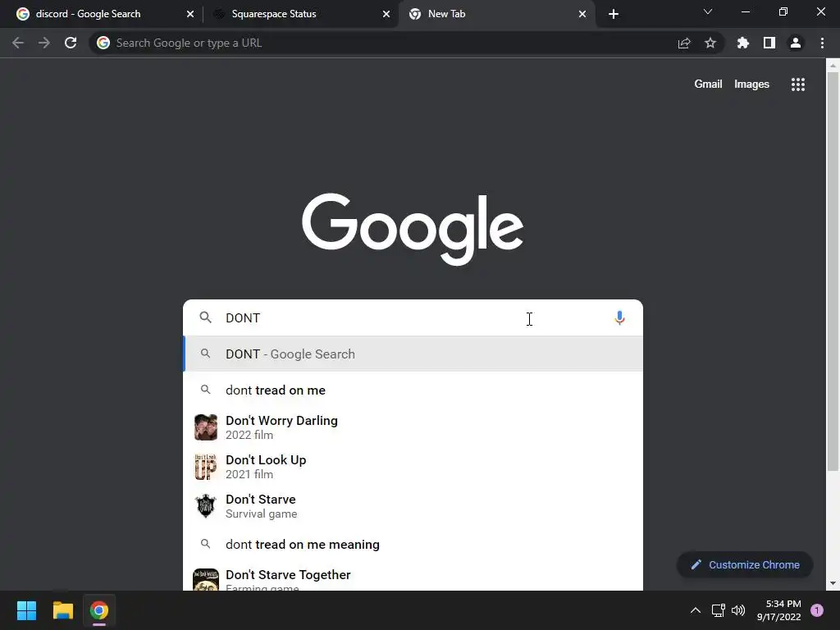Open Chrome's three-dot menu
The height and width of the screenshot is (630, 840).
[822, 43]
